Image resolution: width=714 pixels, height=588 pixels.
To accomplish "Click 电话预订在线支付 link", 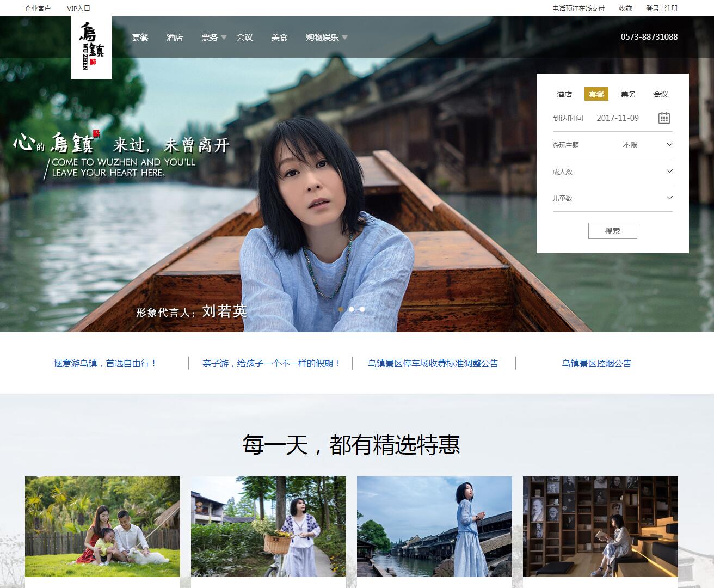I will click(578, 8).
